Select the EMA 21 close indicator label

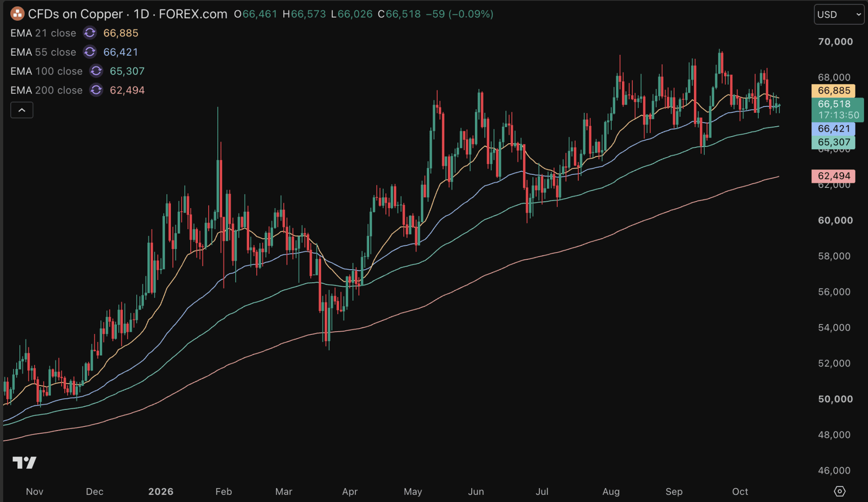click(43, 33)
